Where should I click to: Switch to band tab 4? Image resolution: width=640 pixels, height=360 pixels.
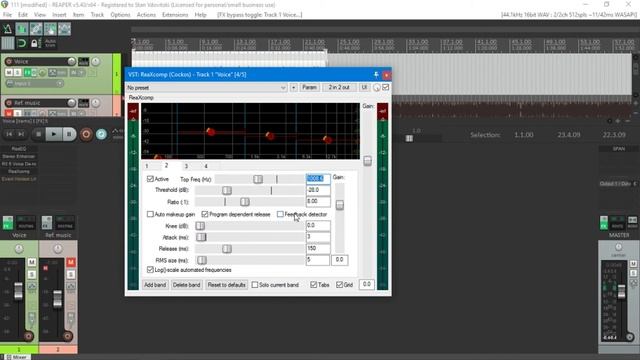206,166
